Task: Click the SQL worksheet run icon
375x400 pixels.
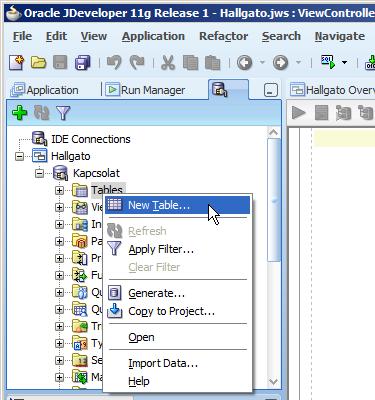Action: 327,62
